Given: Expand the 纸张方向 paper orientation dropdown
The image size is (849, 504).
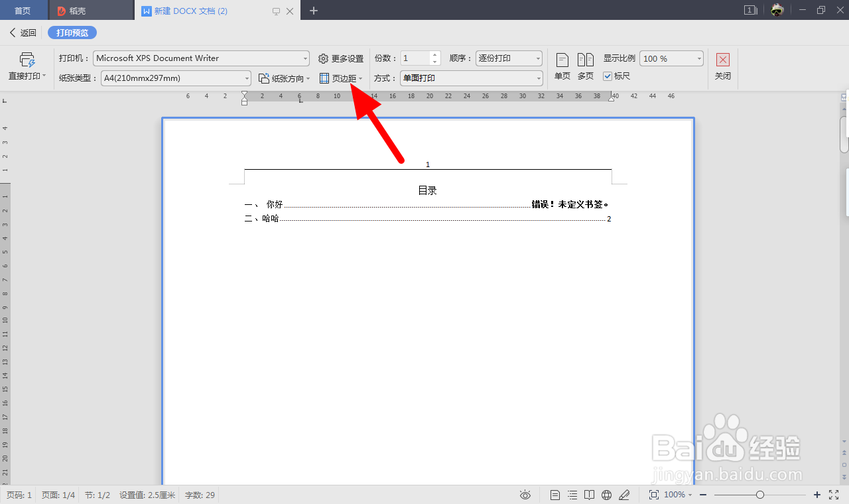Looking at the screenshot, I should (x=284, y=78).
